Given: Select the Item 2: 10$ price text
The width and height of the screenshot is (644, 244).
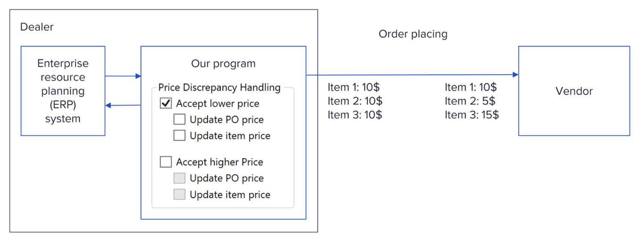Looking at the screenshot, I should tap(355, 101).
